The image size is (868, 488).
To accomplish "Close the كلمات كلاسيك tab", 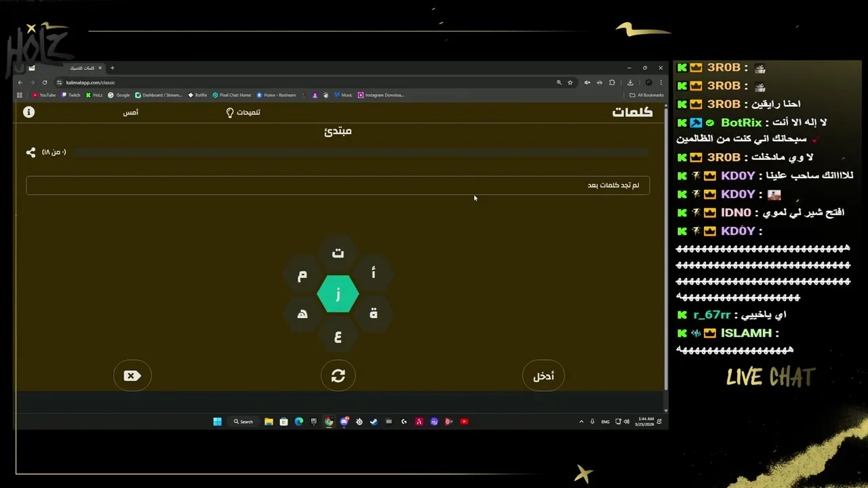I will tap(100, 68).
